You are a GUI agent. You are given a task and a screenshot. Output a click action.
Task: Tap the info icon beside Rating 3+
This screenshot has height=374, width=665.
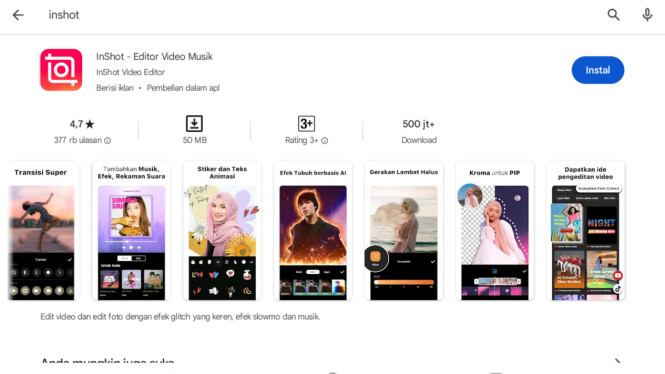click(324, 140)
